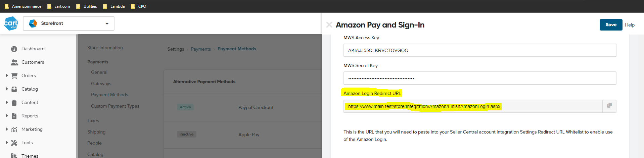
Task: Open the Storefront dropdown selector
Action: pyautogui.click(x=69, y=23)
